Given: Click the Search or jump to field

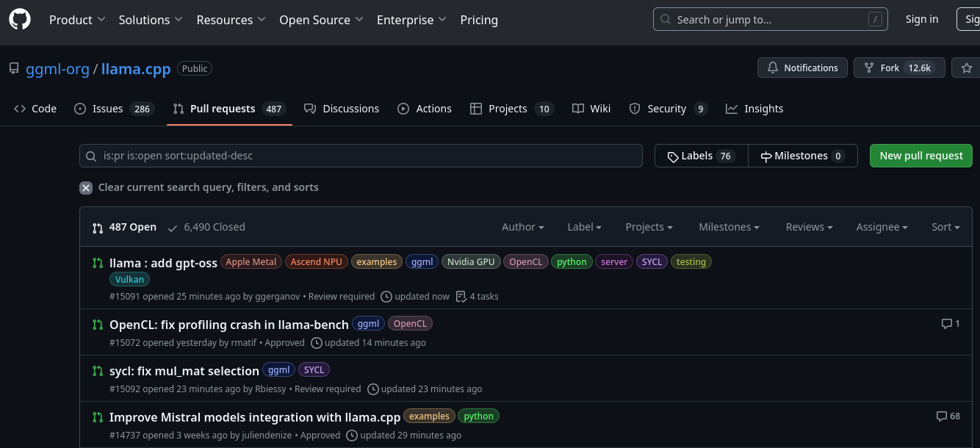Looking at the screenshot, I should pyautogui.click(x=771, y=19).
